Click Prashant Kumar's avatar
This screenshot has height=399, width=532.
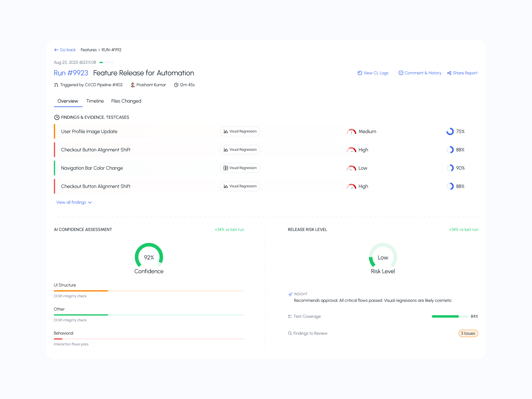[133, 85]
